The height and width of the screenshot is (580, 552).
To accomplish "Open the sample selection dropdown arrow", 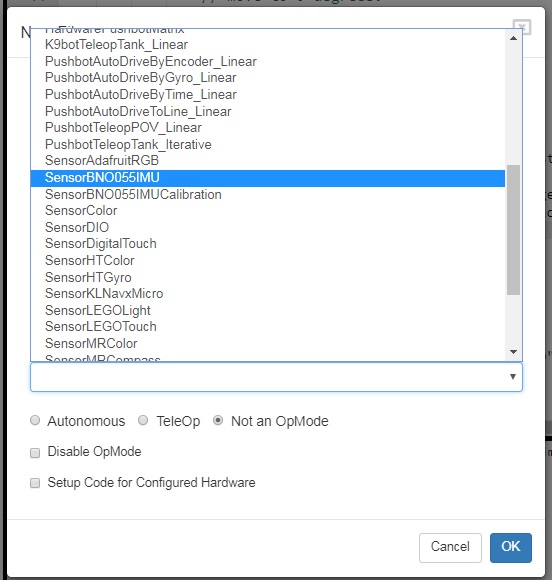I will [513, 377].
